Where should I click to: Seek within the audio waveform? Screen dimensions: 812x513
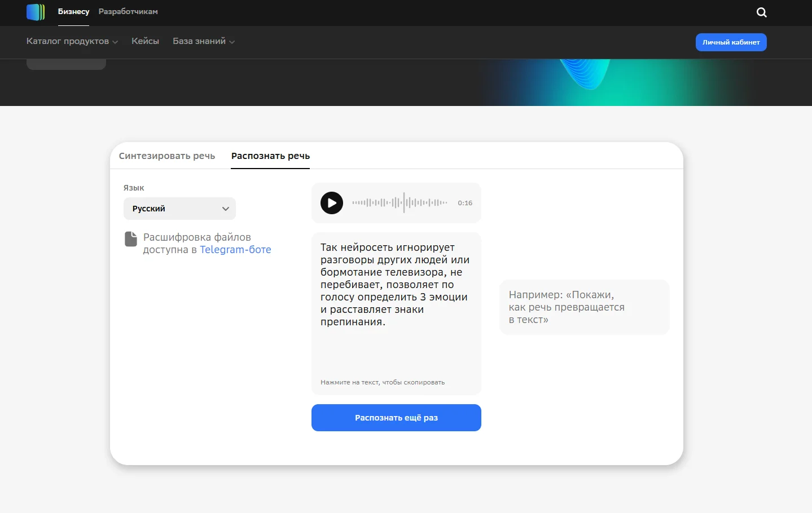[x=400, y=203]
